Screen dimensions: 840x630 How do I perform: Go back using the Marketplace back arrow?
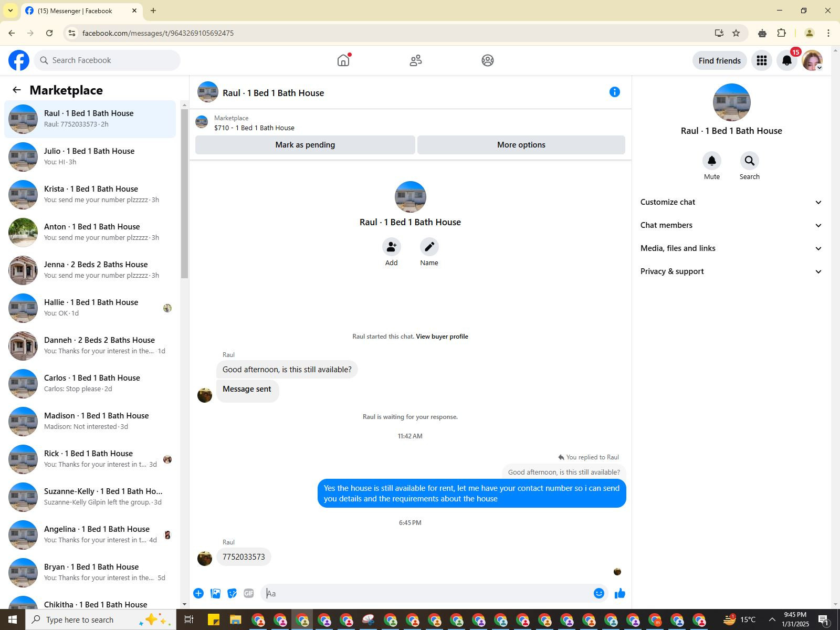(17, 90)
